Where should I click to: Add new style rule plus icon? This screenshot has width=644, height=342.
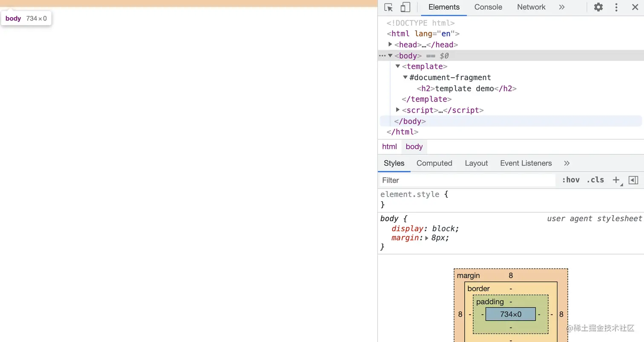click(616, 180)
